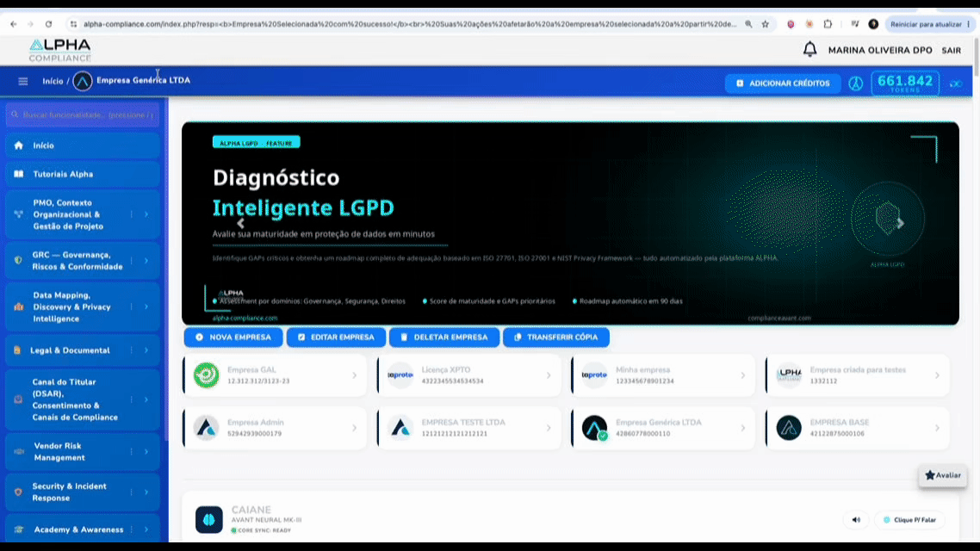
Task: Click MARINA OLIVEIRA DPO user name
Action: [880, 50]
